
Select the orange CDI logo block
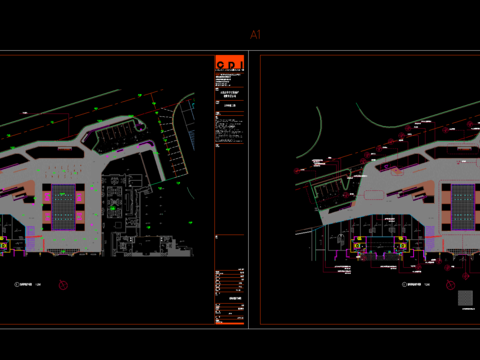(x=230, y=62)
